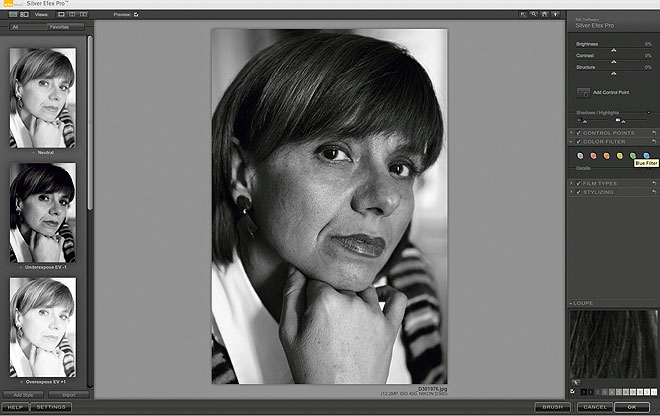Image resolution: width=660 pixels, height=416 pixels.
Task: Reset the Film Types section
Action: pos(654,183)
